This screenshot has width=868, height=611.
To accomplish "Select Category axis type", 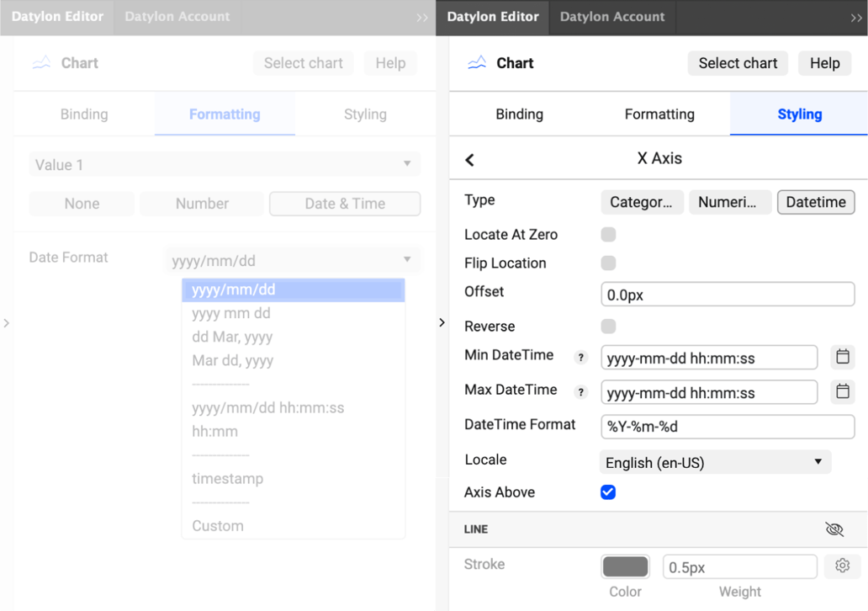I will point(642,202).
